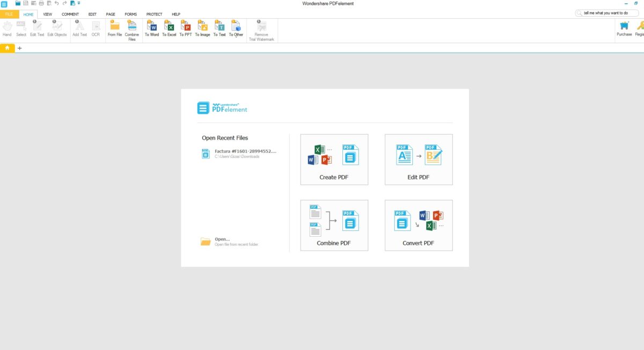
Task: Open the FILE menu
Action: pos(9,14)
